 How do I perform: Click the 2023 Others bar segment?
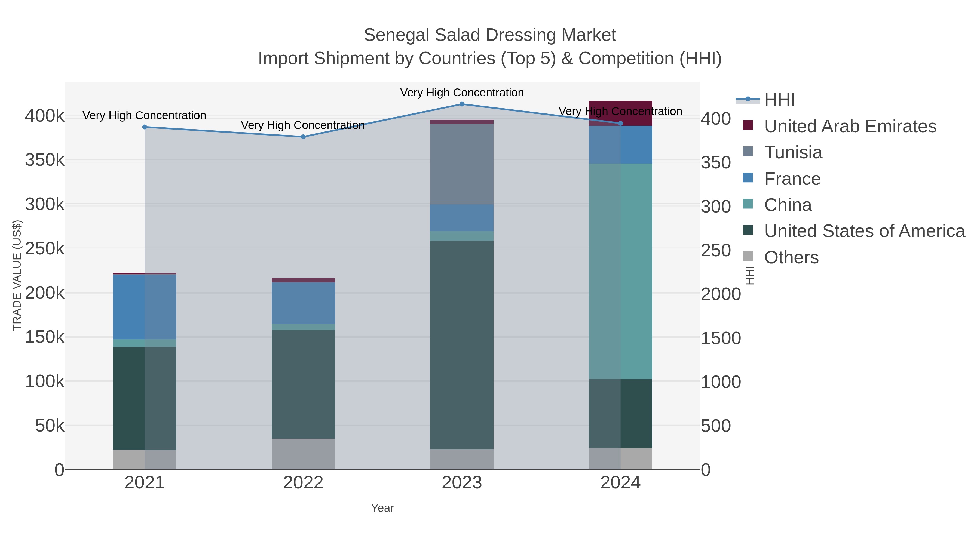pyautogui.click(x=462, y=459)
